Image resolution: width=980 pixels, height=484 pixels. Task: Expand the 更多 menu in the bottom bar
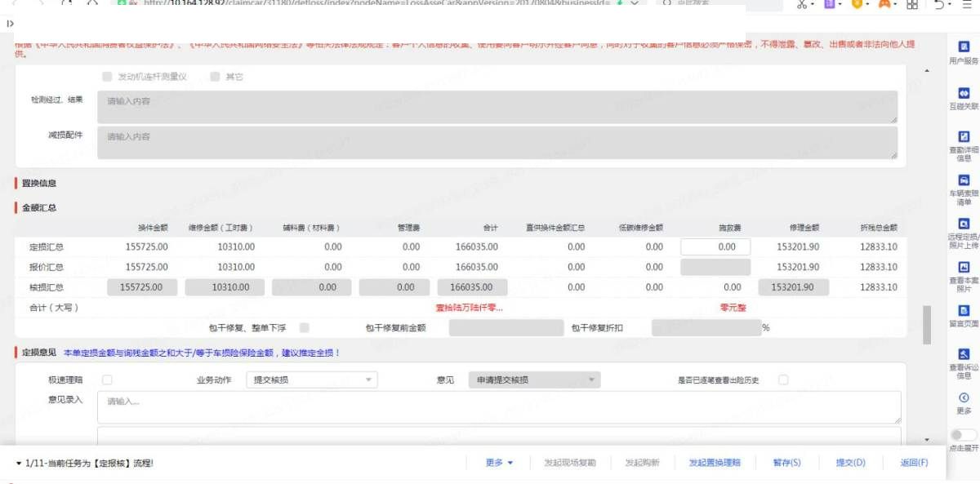pyautogui.click(x=499, y=463)
